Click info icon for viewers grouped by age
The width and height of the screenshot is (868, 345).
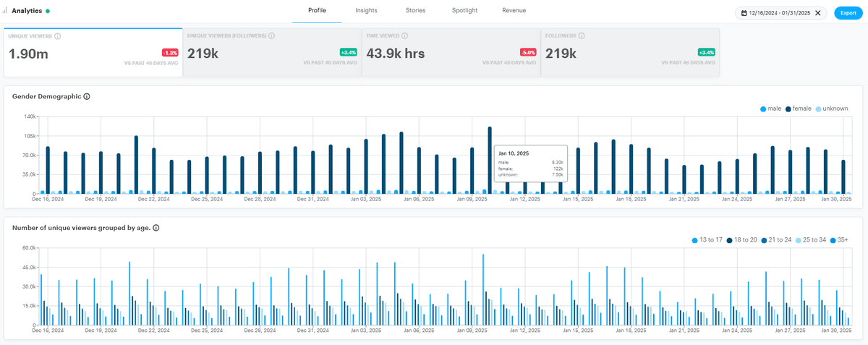pyautogui.click(x=156, y=228)
